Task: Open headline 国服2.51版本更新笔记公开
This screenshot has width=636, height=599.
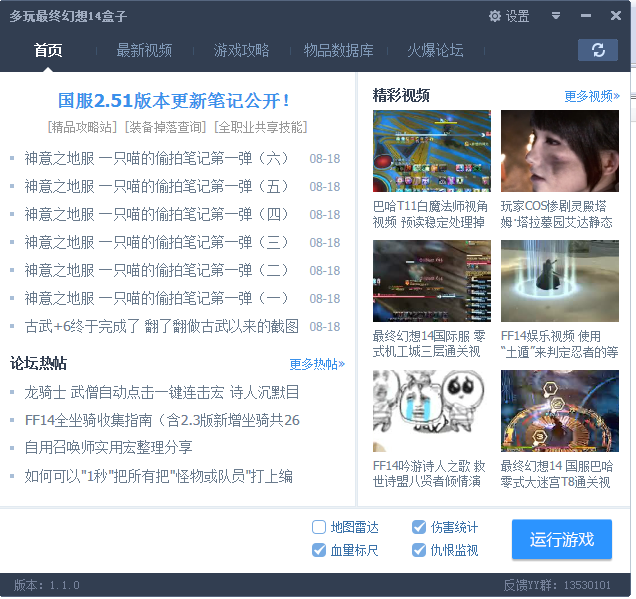Action: [x=174, y=101]
